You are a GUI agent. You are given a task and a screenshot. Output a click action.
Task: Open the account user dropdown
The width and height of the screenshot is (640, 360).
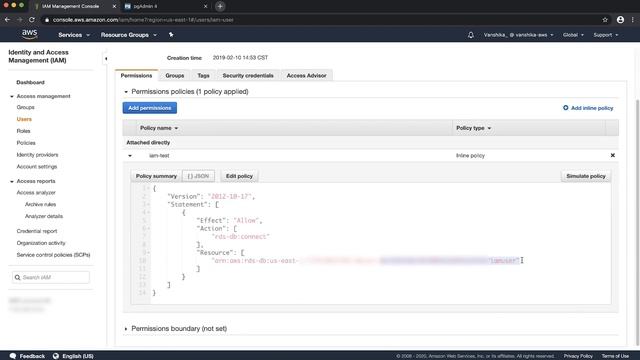point(518,35)
